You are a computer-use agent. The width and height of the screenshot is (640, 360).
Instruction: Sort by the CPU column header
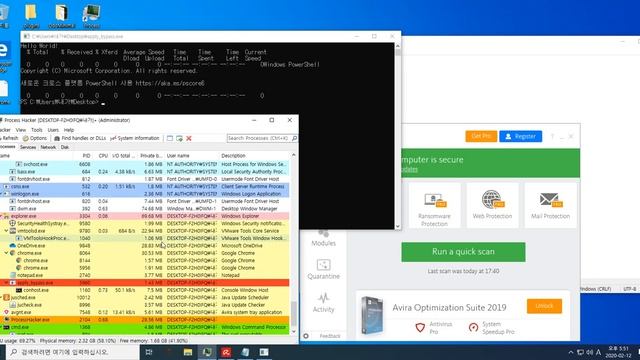pyautogui.click(x=103, y=156)
